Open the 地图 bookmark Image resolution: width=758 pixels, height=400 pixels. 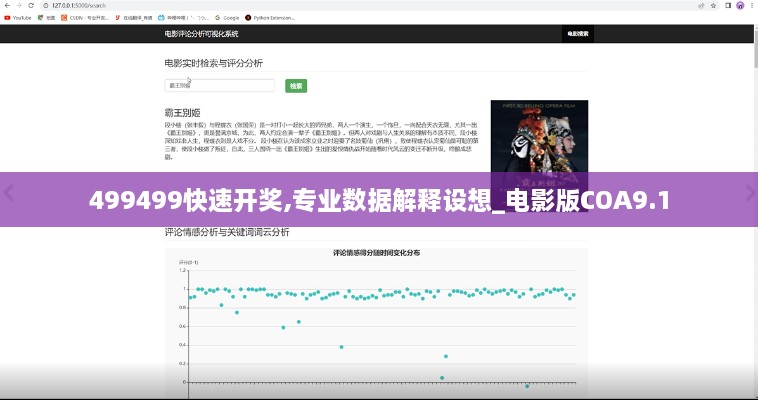tap(47, 18)
